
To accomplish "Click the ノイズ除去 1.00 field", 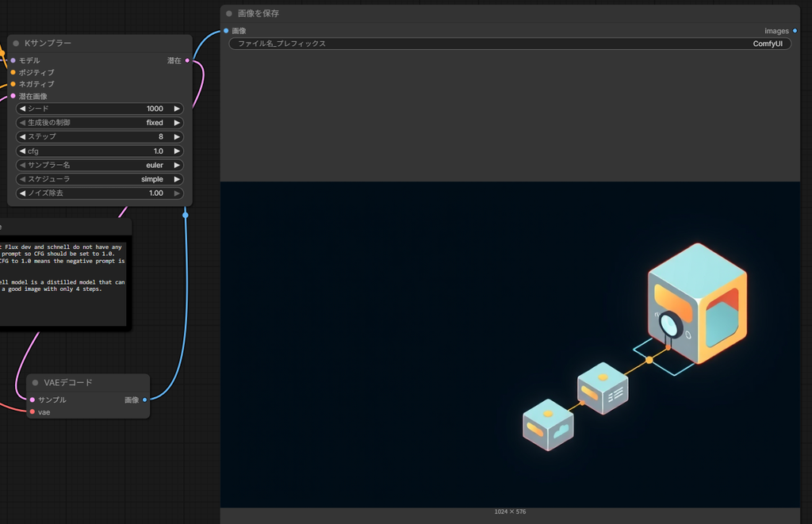I will pyautogui.click(x=99, y=193).
